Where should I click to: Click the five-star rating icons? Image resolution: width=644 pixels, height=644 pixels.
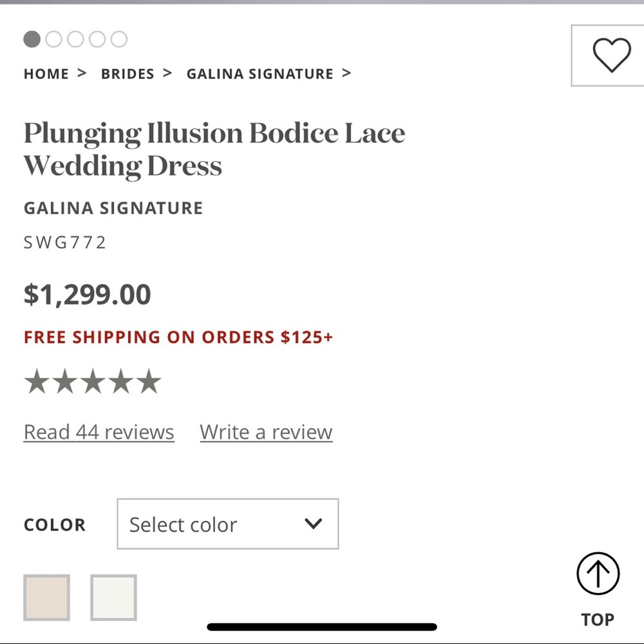pyautogui.click(x=92, y=381)
